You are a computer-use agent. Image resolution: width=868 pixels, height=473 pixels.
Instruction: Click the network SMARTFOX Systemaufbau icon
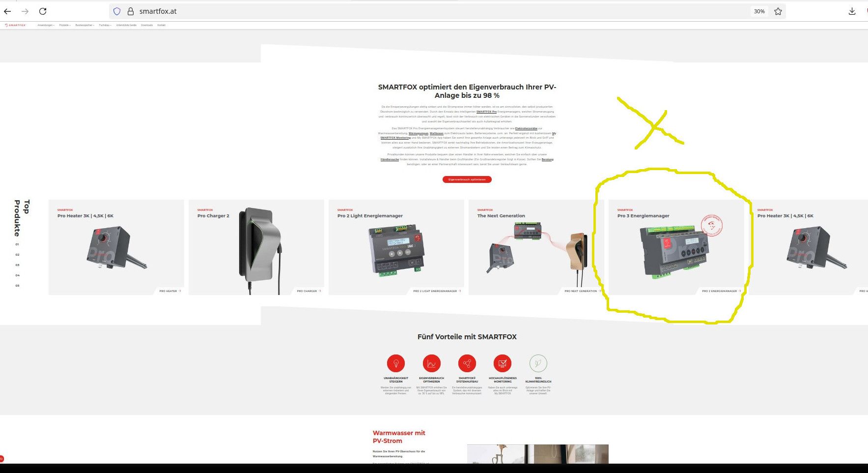tap(467, 363)
